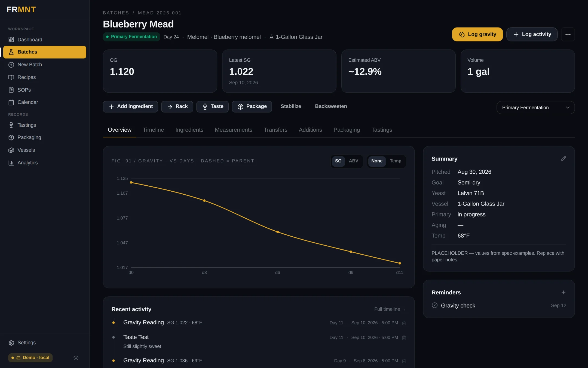Click the Analytics bar chart icon
The image size is (588, 368).
11,163
